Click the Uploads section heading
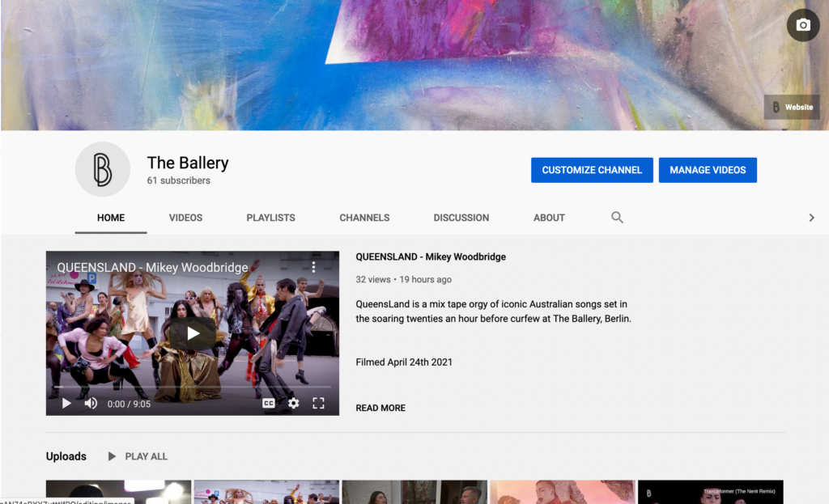Image resolution: width=829 pixels, height=504 pixels. tap(66, 456)
